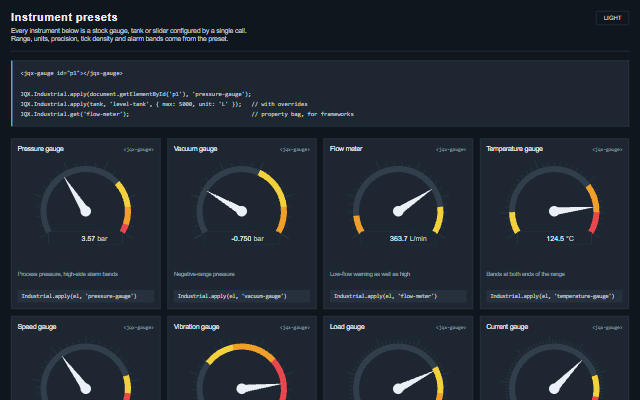
Task: Click the '// with overrides' comment
Action: 280,104
